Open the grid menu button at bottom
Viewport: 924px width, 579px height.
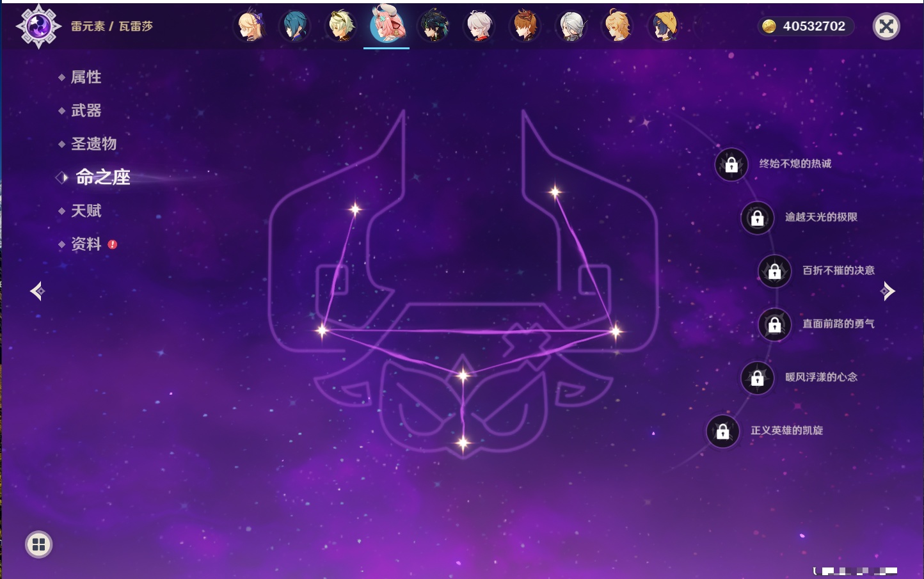38,544
